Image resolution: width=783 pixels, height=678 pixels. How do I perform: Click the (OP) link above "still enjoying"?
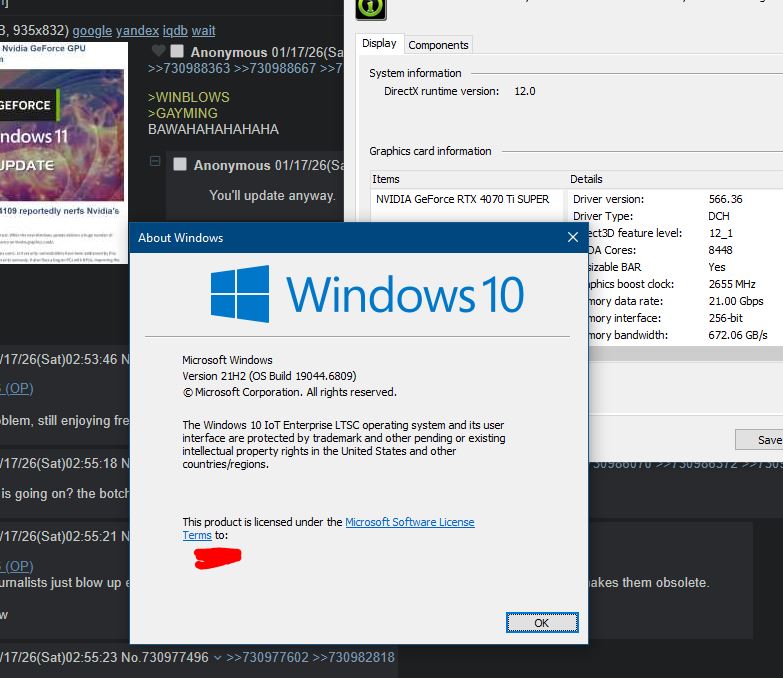pyautogui.click(x=19, y=388)
